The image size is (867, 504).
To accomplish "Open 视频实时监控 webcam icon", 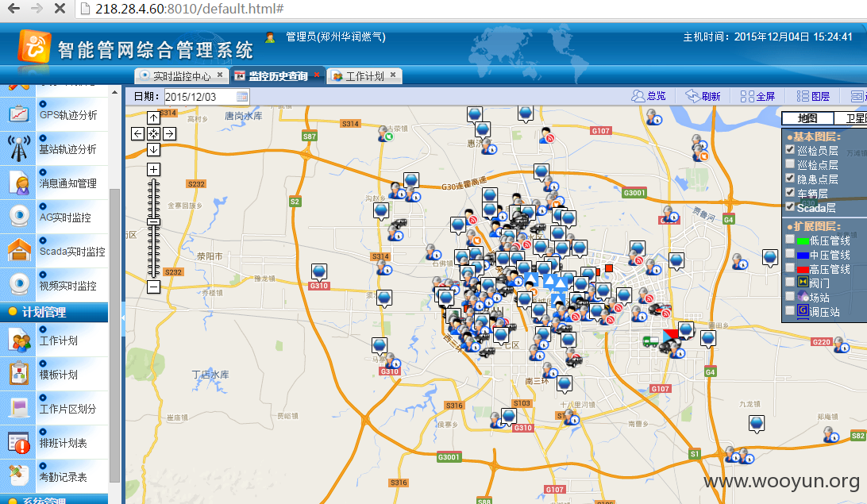I will click(x=19, y=285).
